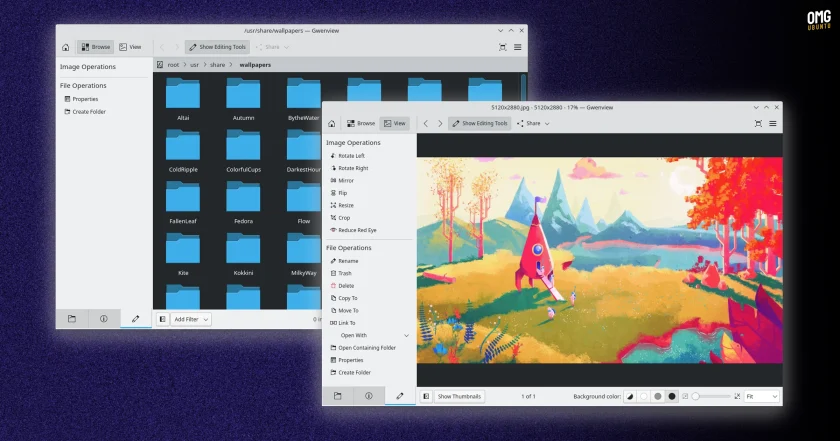Toggle fullscreen icon in the back window toolbar
Image resolution: width=840 pixels, height=441 pixels.
[x=502, y=47]
